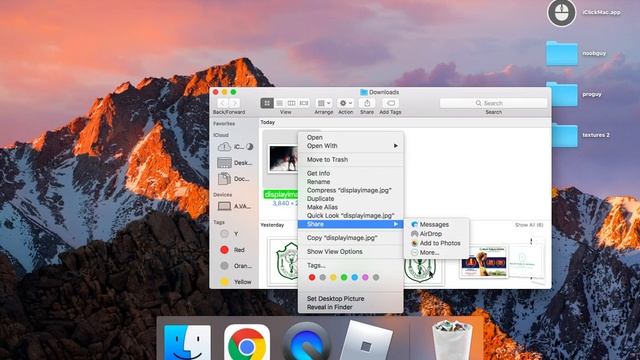Open the Trash in the Dock
Image resolution: width=640 pixels, height=360 pixels.
(x=452, y=340)
